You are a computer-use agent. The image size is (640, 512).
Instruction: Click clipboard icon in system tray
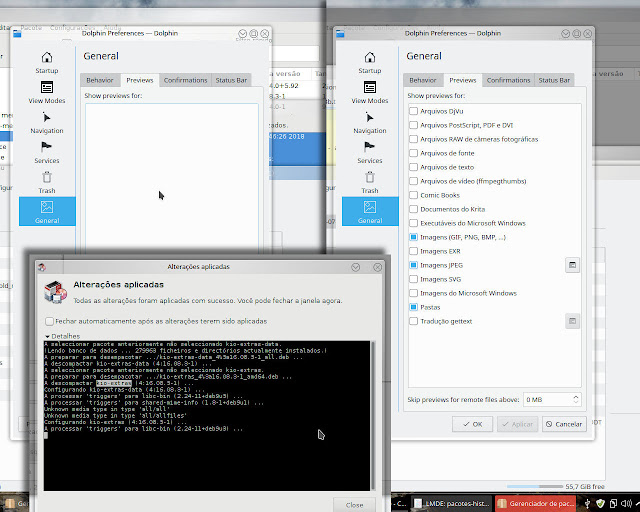pos(613,503)
